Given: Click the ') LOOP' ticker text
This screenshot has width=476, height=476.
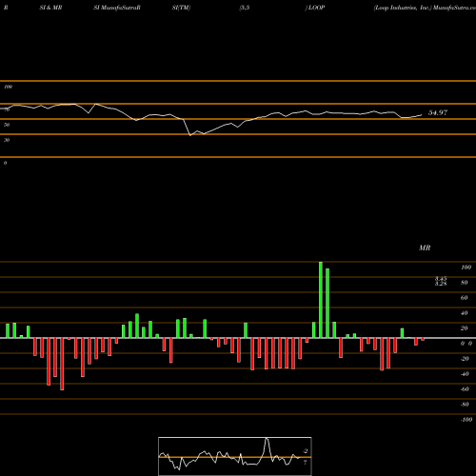Looking at the screenshot, I should tap(315, 8).
